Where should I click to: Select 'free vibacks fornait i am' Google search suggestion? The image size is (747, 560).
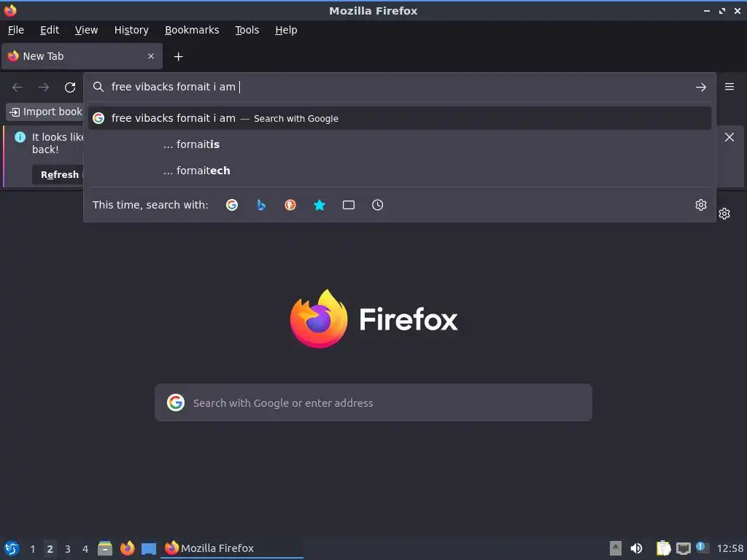click(400, 118)
